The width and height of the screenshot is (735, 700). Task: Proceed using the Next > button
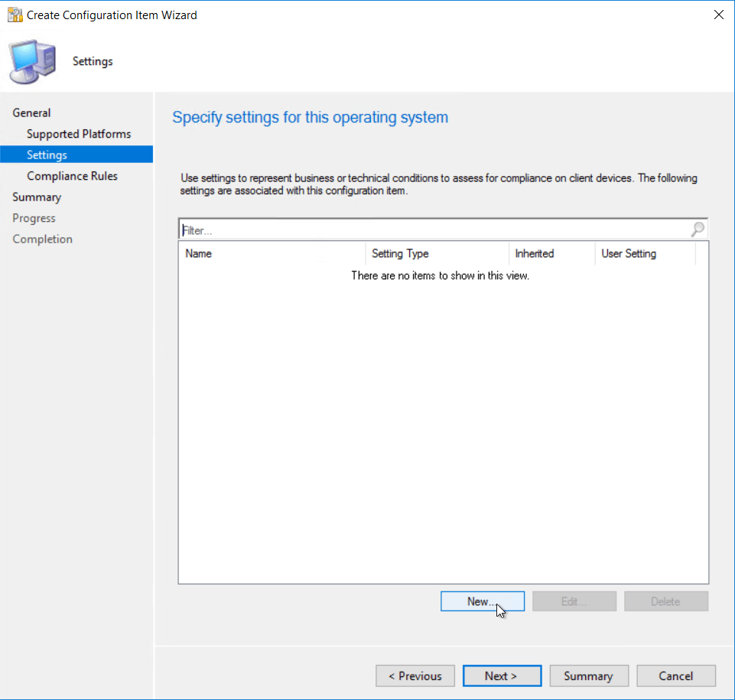pos(502,676)
